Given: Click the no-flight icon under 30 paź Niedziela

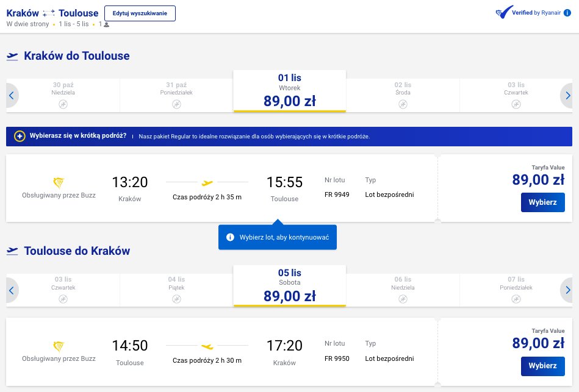Looking at the screenshot, I should coord(63,104).
